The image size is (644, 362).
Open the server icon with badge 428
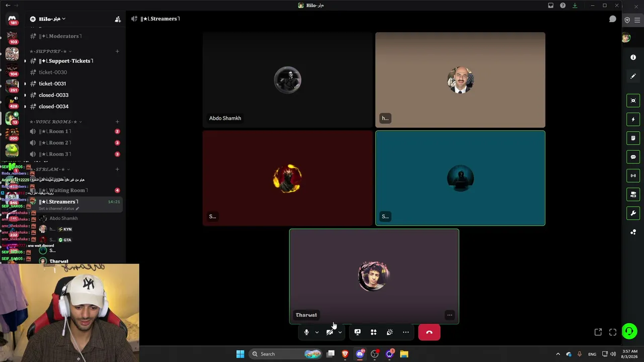12,102
